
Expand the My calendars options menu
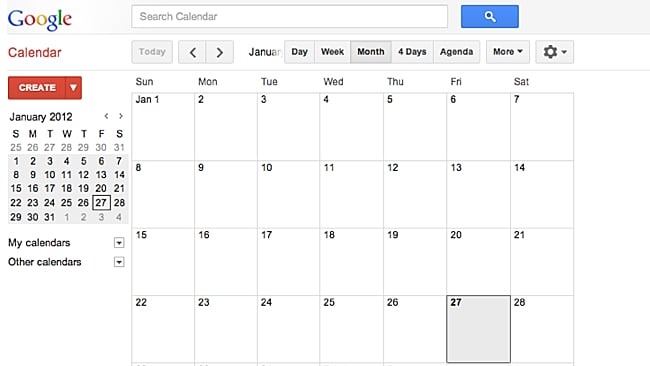pos(119,242)
